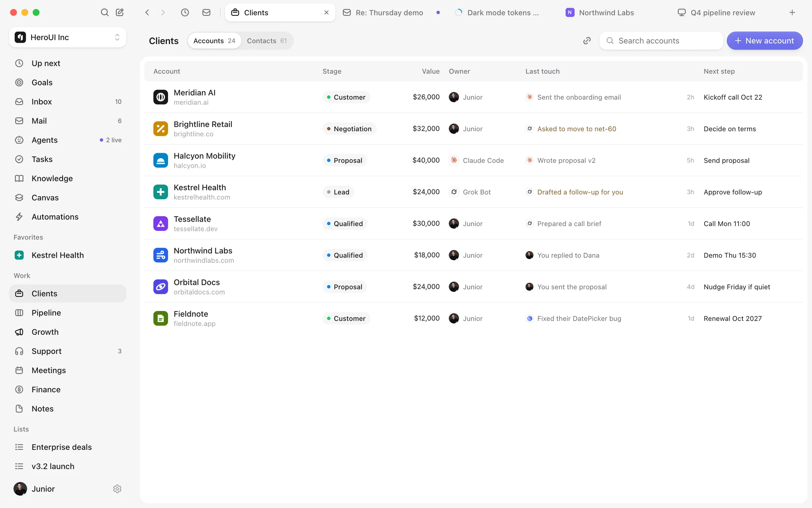This screenshot has width=812, height=508.
Task: Click 'Asked to move to net-60'
Action: click(577, 129)
